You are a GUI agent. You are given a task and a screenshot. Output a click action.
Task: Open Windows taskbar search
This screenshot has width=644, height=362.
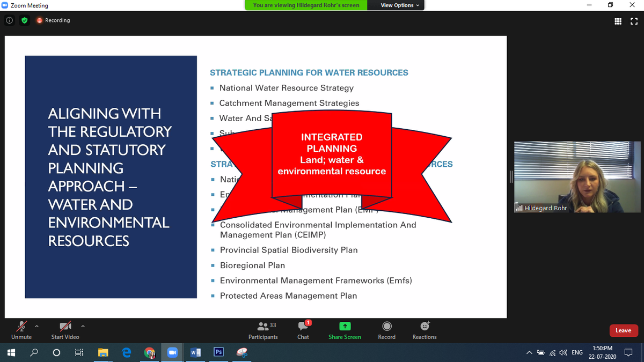[34, 352]
